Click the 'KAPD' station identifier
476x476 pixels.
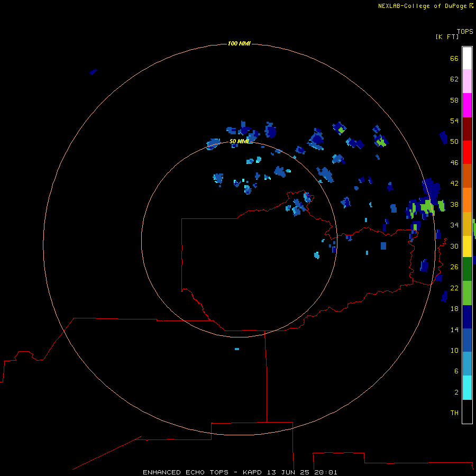point(252,472)
